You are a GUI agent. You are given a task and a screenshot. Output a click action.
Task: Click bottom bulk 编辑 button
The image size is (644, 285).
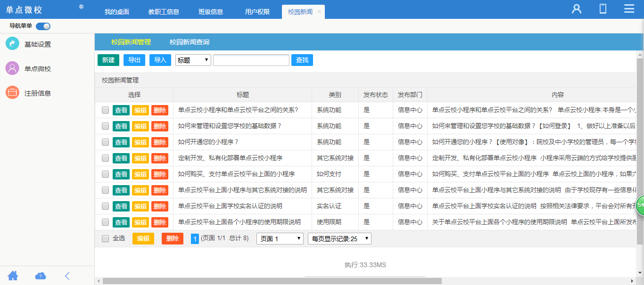[143, 238]
